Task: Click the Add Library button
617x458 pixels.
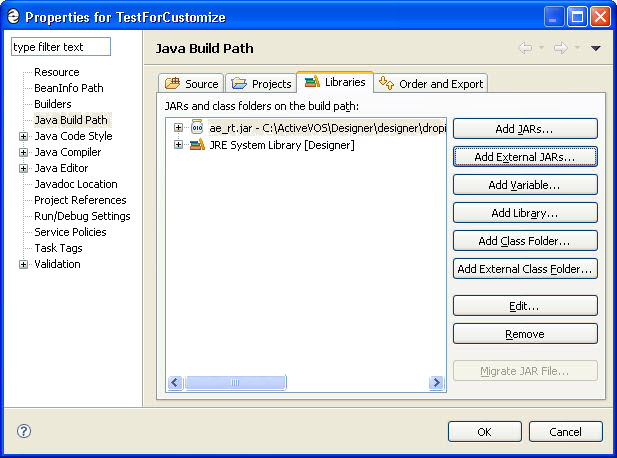Action: pyautogui.click(x=525, y=213)
